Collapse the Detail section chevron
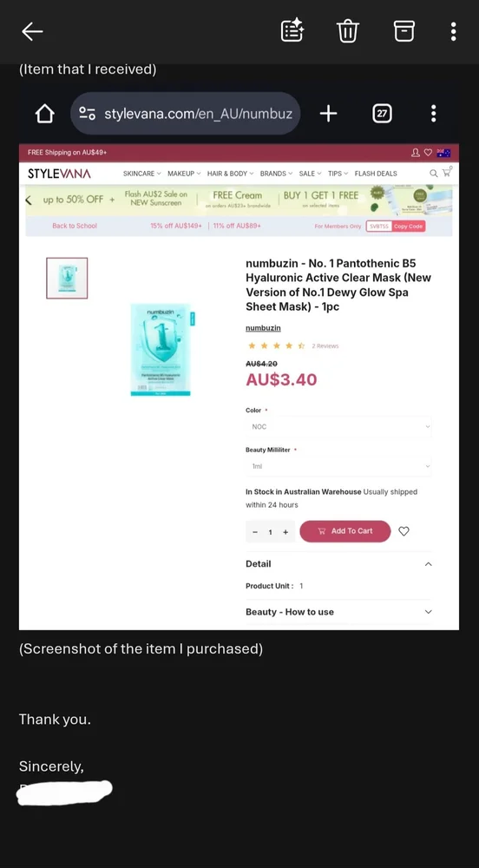The height and width of the screenshot is (868, 479). click(x=428, y=564)
